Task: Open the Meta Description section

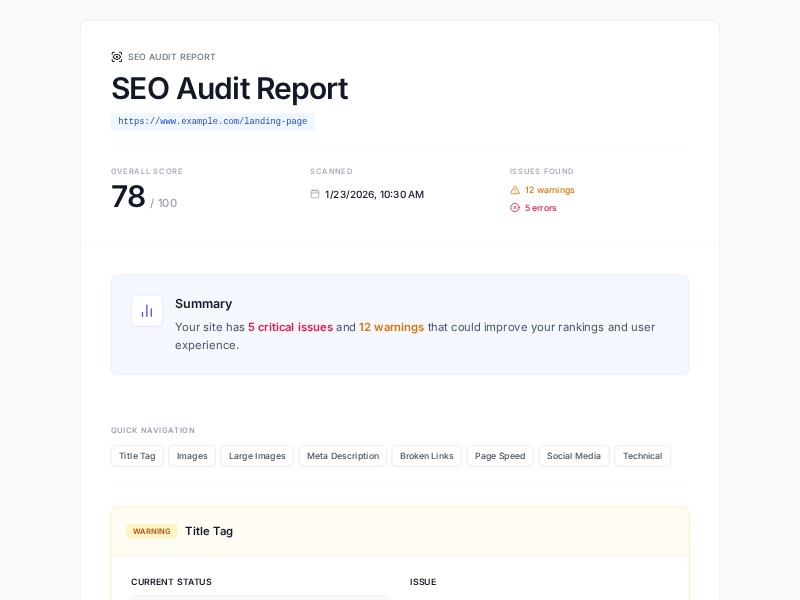Action: [x=342, y=456]
